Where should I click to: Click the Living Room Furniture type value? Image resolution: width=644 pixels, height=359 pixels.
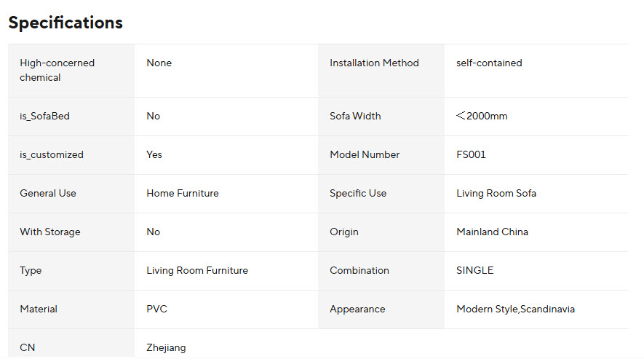tap(197, 271)
